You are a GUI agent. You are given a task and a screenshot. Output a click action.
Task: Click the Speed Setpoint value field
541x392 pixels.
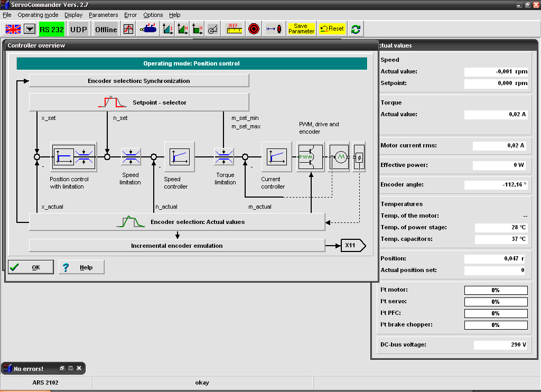click(496, 83)
